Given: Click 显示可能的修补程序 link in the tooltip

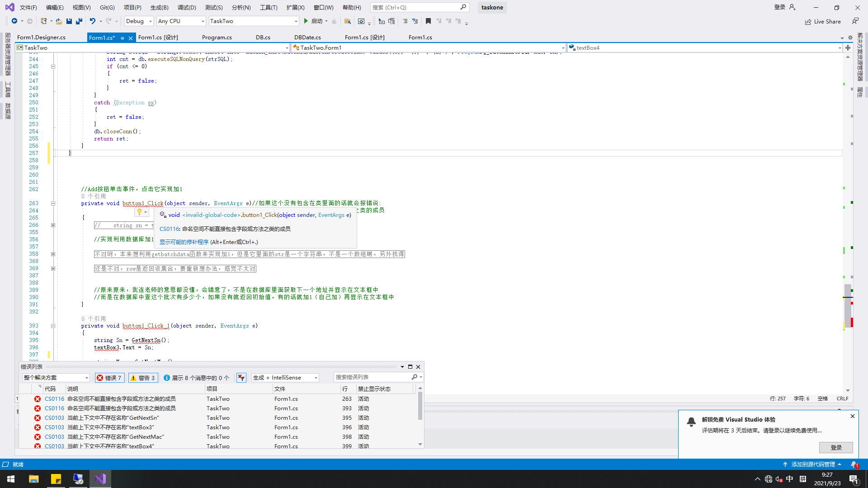Looking at the screenshot, I should [183, 242].
